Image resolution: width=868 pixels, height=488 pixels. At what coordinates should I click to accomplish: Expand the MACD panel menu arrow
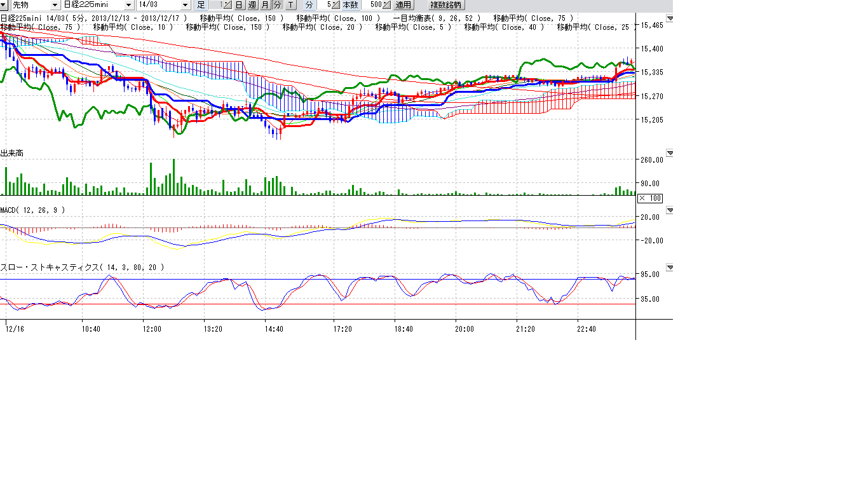669,210
